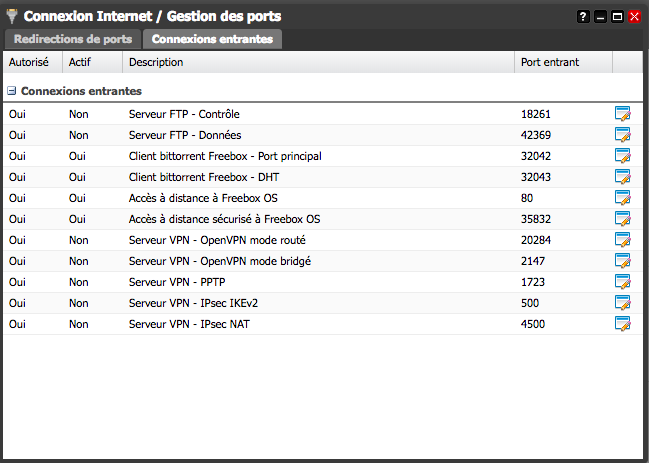Sort by Autorisé column header
The width and height of the screenshot is (649, 463).
[32, 62]
